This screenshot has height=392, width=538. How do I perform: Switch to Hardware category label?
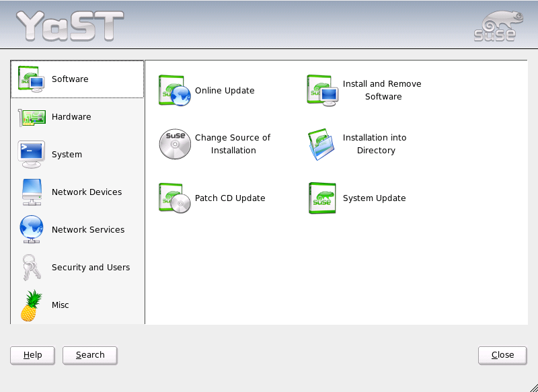tap(71, 116)
